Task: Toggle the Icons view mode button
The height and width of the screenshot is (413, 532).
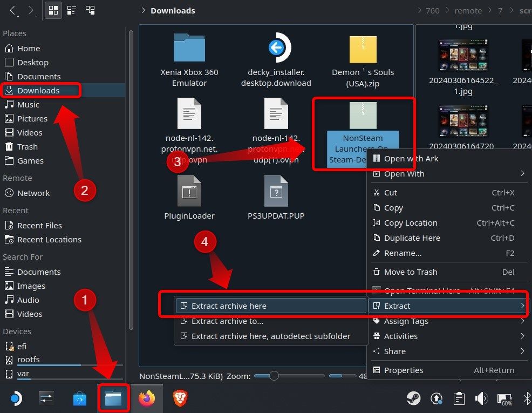Action: [x=53, y=10]
